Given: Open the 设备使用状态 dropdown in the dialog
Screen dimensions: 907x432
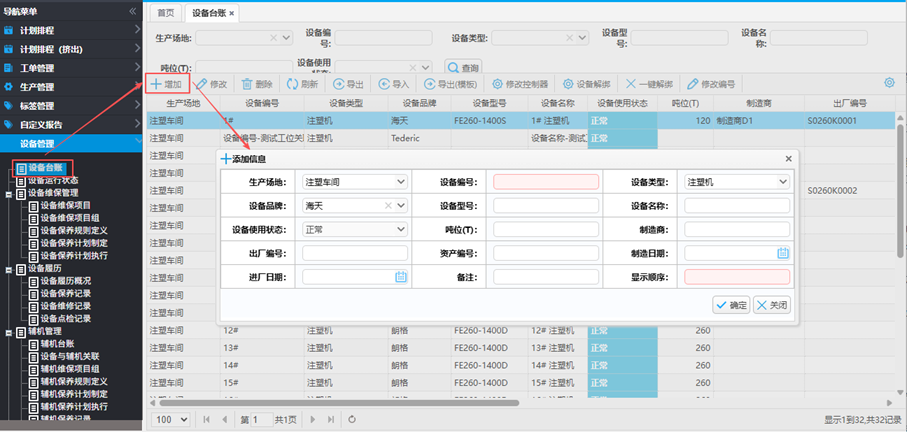Looking at the screenshot, I should (401, 229).
